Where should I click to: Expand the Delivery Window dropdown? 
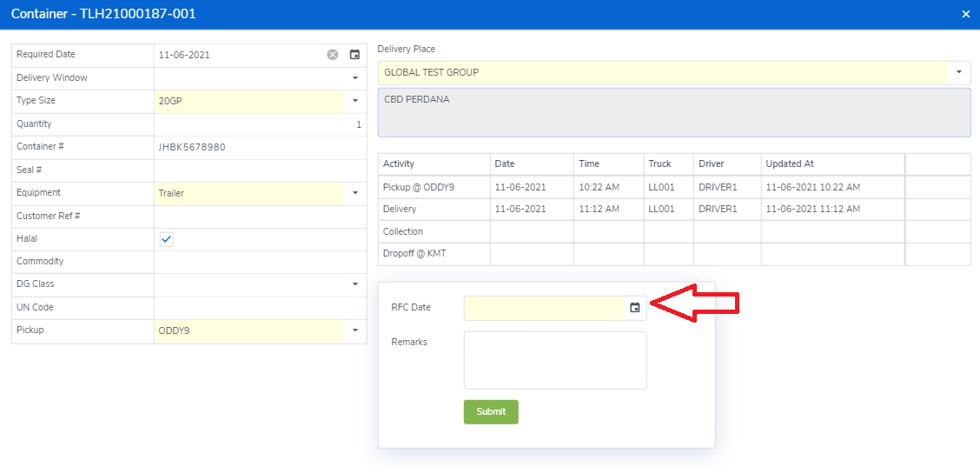(354, 78)
